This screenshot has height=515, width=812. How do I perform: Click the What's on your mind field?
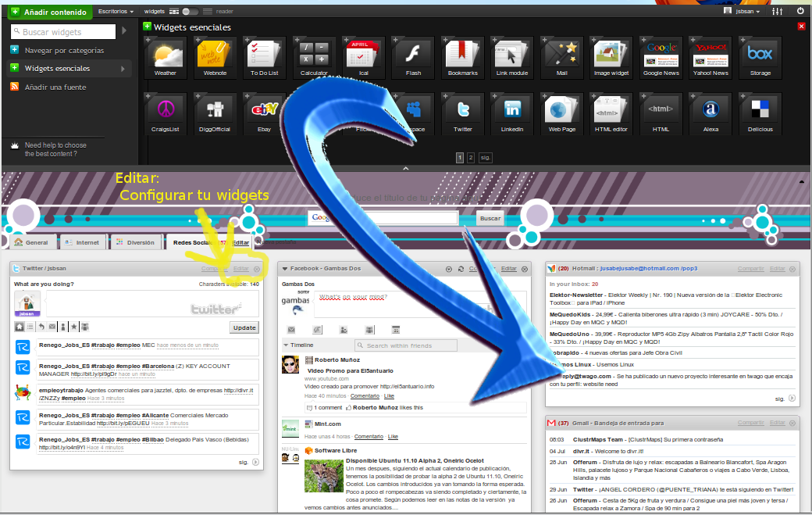tap(421, 304)
